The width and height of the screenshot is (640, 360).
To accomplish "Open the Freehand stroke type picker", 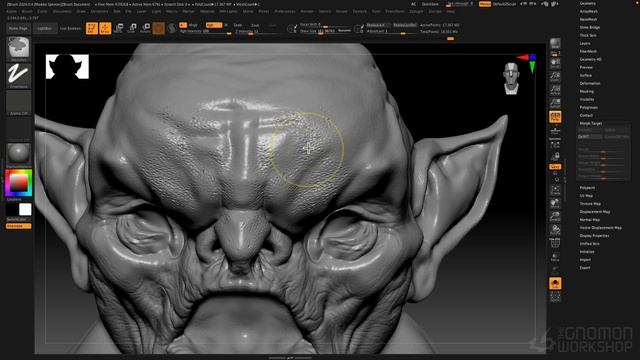I will tap(19, 76).
